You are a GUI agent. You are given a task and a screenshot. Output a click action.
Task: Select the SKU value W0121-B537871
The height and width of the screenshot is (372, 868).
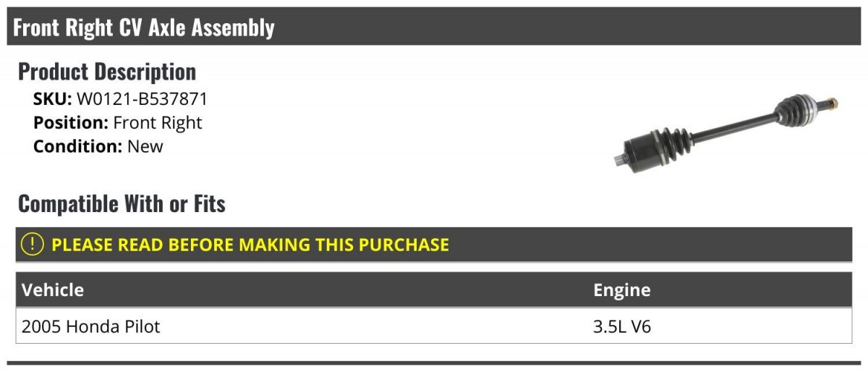pos(142,99)
